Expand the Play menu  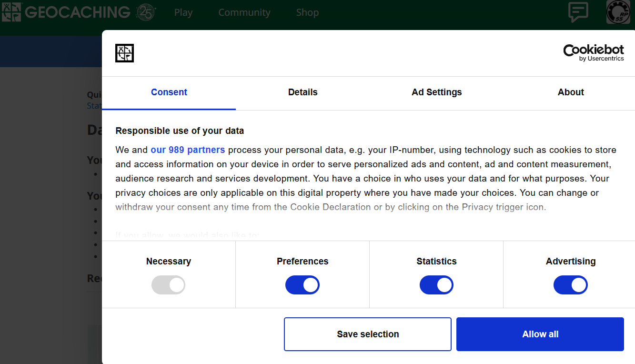point(183,13)
